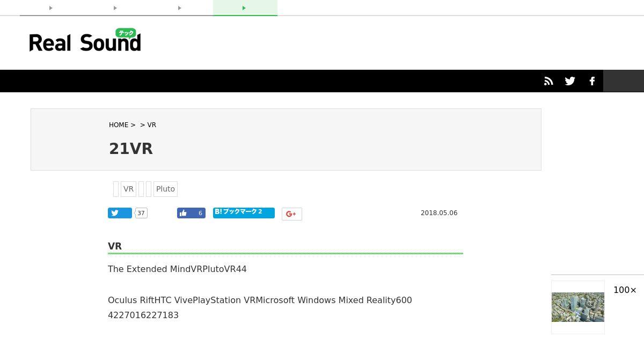Close the ad with × mark
This screenshot has height=338, width=644.
(634, 290)
